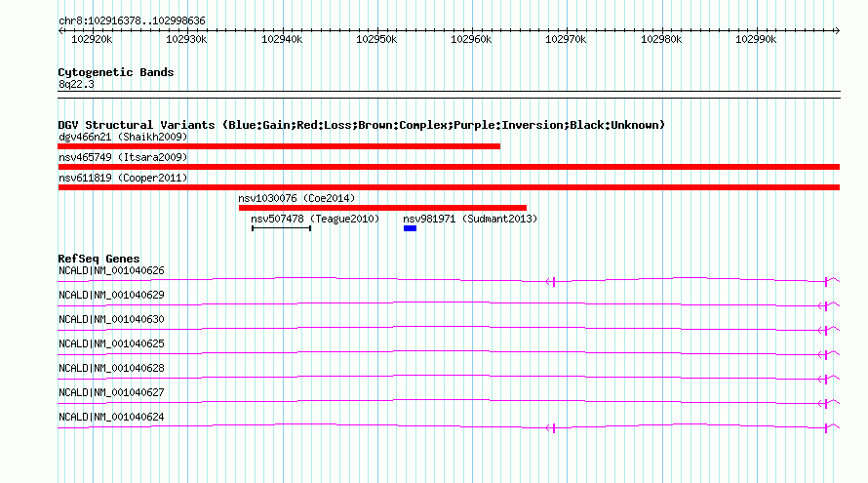Viewport: 868px width, 483px height.
Task: Click the cytogenetic band 8q22.3 bar
Action: [x=449, y=95]
